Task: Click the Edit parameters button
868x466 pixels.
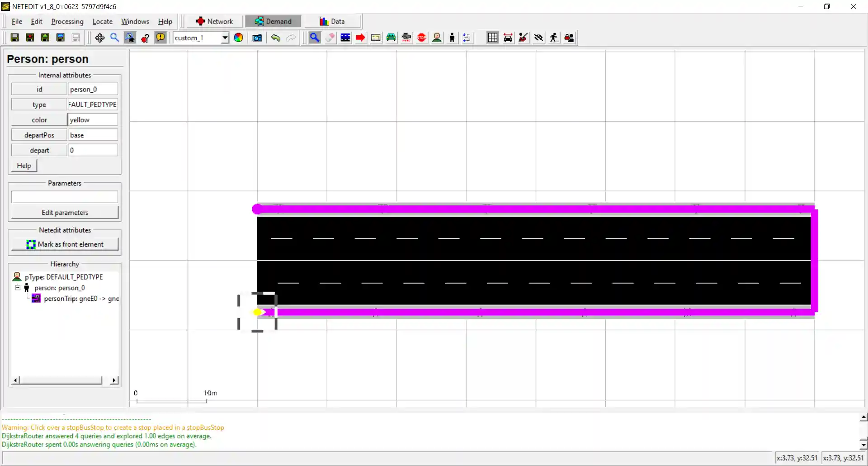Action: tap(65, 213)
